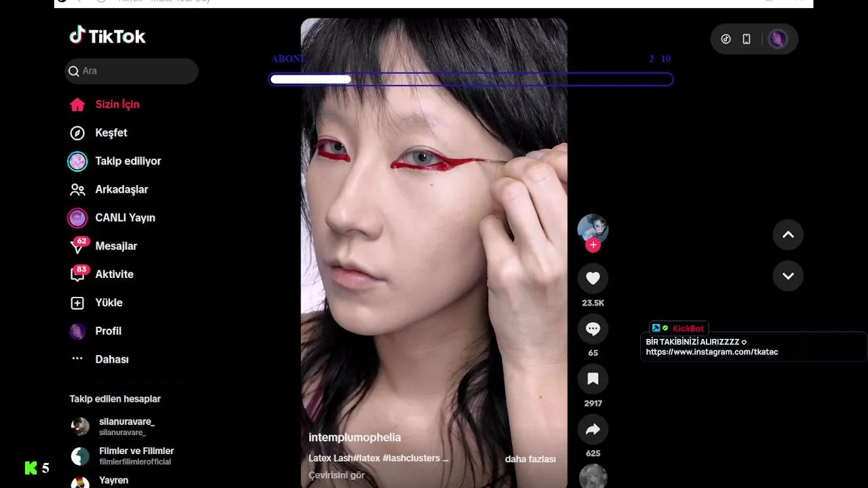Share the video with arrow icon
Image resolution: width=868 pixels, height=488 pixels.
coord(593,429)
